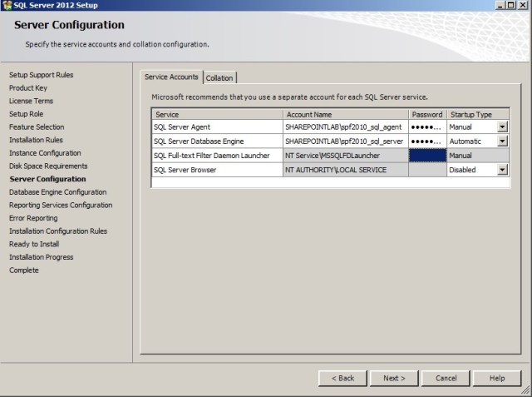
Task: Click Instance Configuration step in sidebar
Action: click(45, 153)
